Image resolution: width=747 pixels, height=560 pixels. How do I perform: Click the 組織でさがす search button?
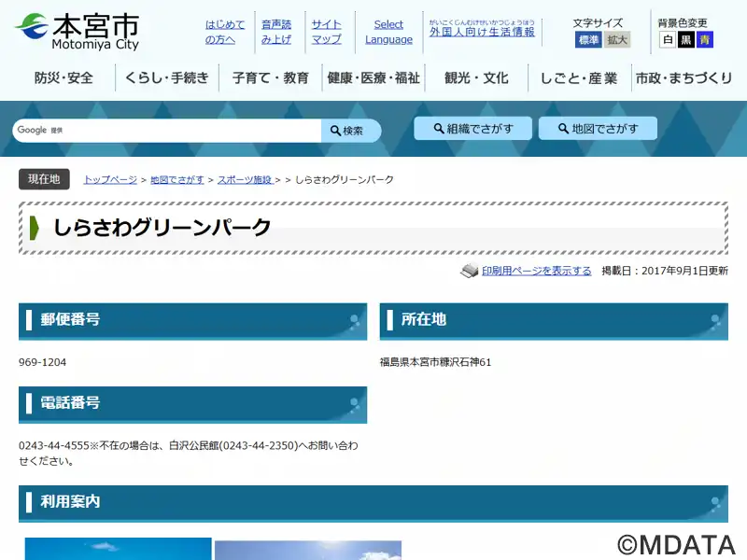click(x=472, y=129)
